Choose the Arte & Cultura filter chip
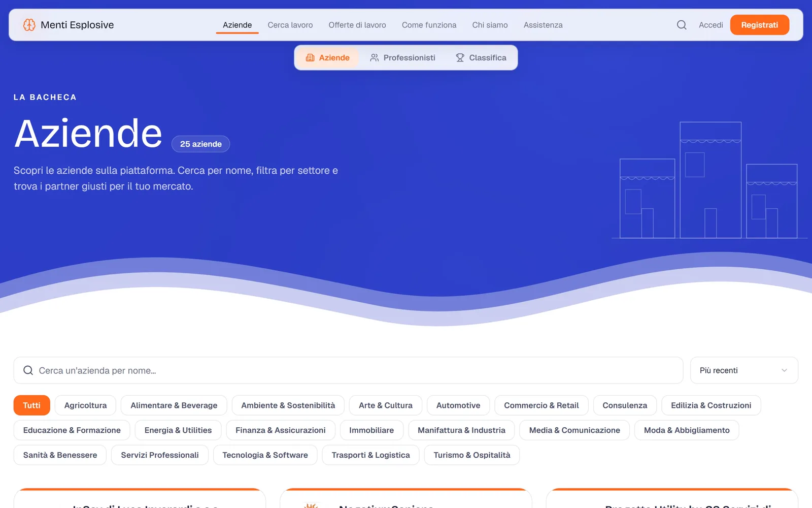Screen dimensions: 812x508 [x=385, y=405]
